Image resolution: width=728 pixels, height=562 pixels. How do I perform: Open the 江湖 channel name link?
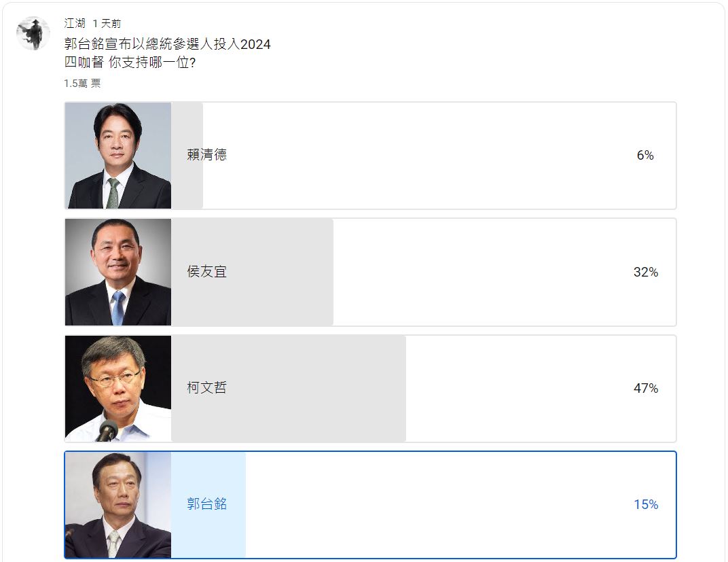click(75, 24)
